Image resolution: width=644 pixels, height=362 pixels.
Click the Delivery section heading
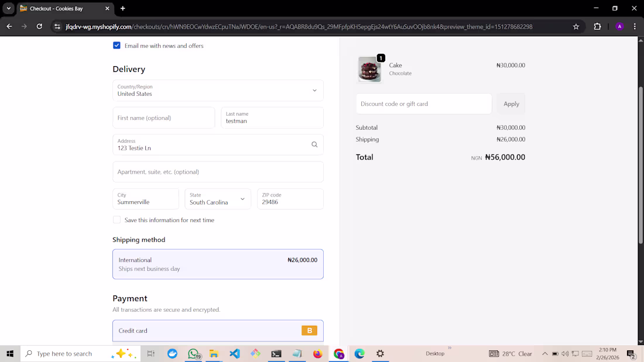129,69
